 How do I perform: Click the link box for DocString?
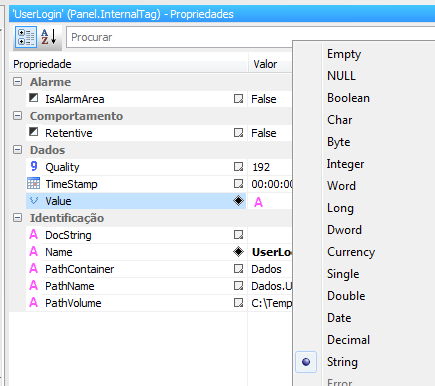pyautogui.click(x=238, y=235)
